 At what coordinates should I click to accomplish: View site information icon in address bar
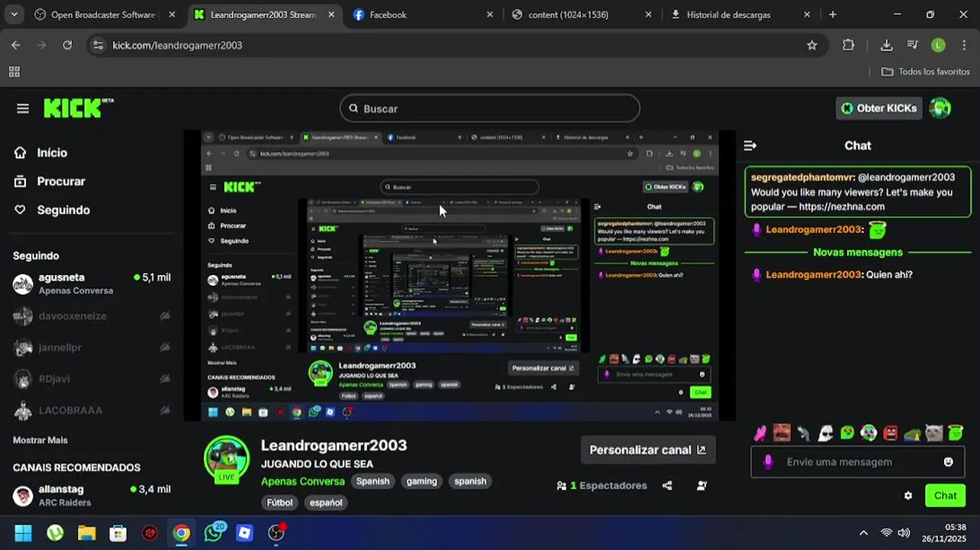[98, 45]
